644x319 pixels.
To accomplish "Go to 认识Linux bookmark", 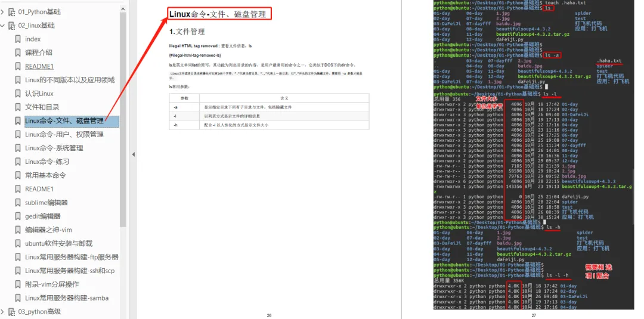I will 39,94.
